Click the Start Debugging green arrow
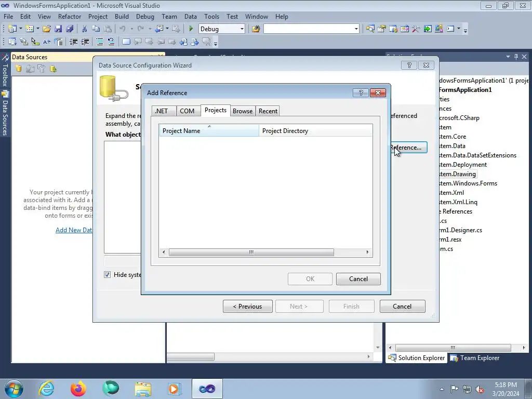The height and width of the screenshot is (399, 532). pyautogui.click(x=191, y=29)
